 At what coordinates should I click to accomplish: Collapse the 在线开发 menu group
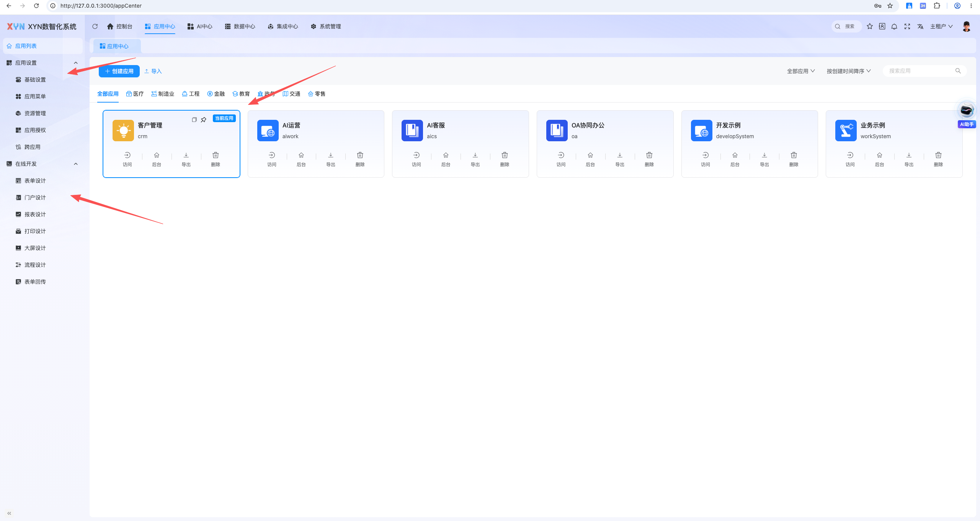(76, 164)
